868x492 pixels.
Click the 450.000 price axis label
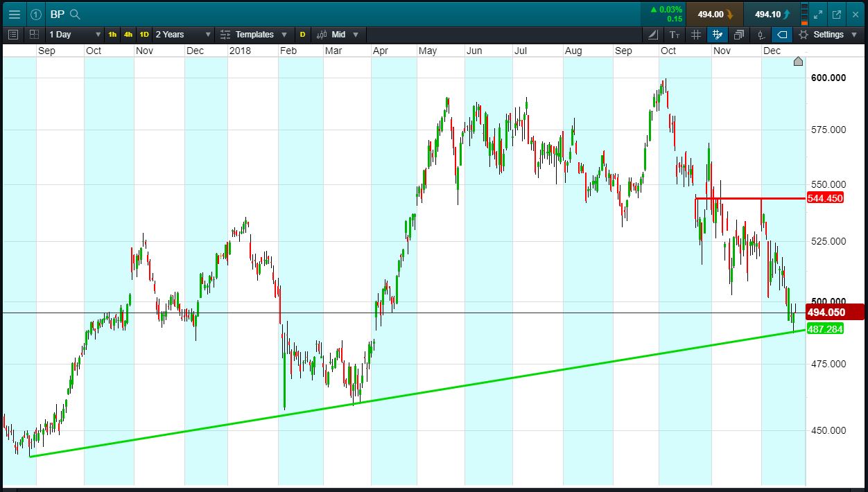coord(828,430)
